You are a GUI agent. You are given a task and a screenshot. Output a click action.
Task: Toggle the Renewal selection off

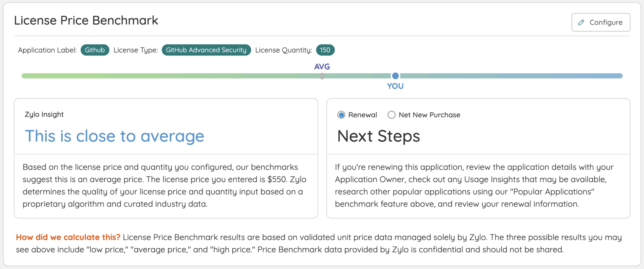coord(341,115)
